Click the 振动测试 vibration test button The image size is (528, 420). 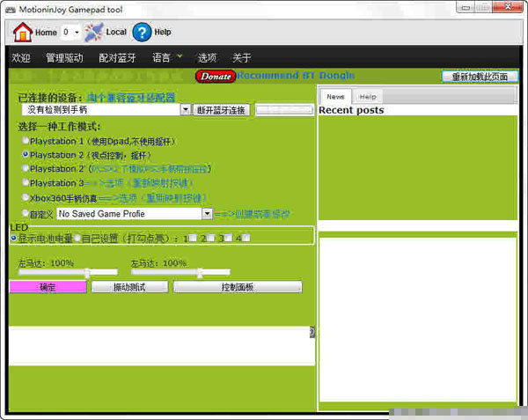(x=129, y=287)
